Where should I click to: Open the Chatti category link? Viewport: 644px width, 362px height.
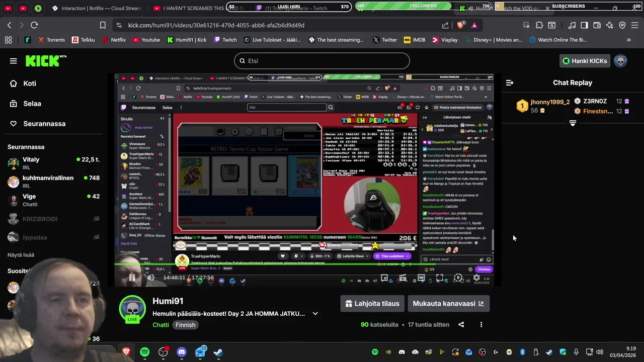tap(160, 325)
